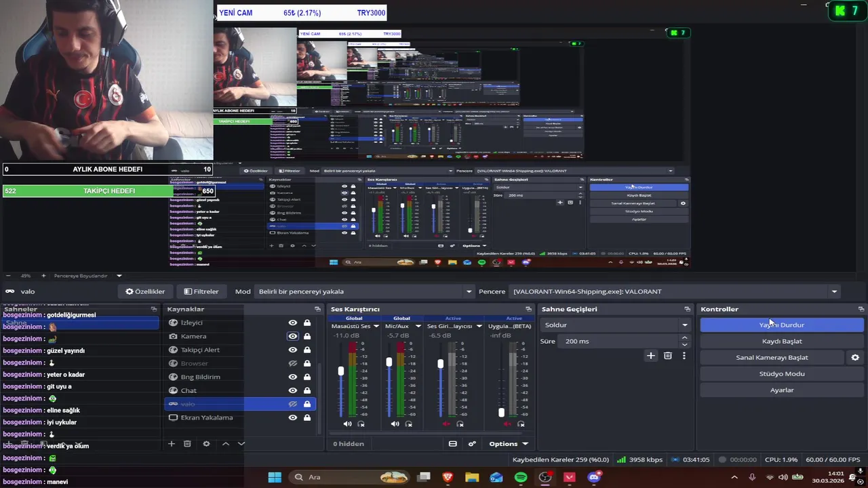
Task: Hide the Takipçi Alert source
Action: (x=292, y=350)
